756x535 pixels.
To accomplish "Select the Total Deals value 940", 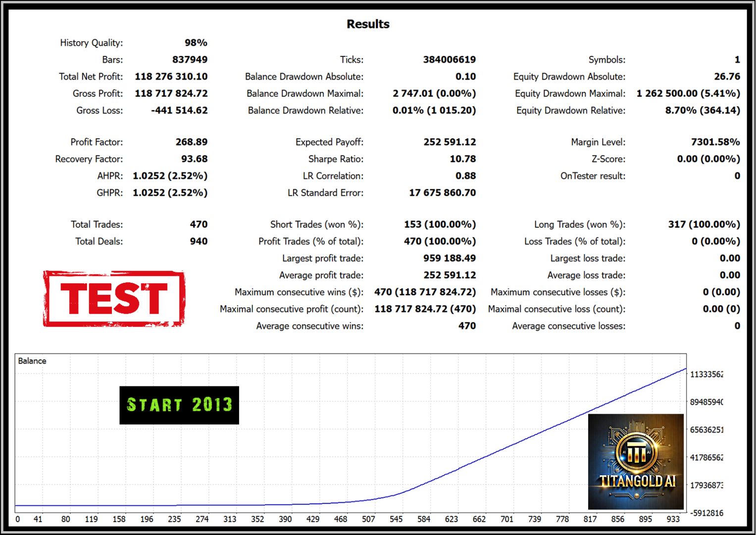I will point(199,241).
